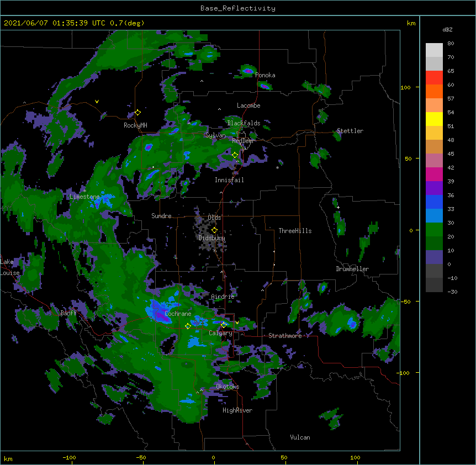Click the Vulcan town label
The height and width of the screenshot is (465, 476).
(x=300, y=437)
